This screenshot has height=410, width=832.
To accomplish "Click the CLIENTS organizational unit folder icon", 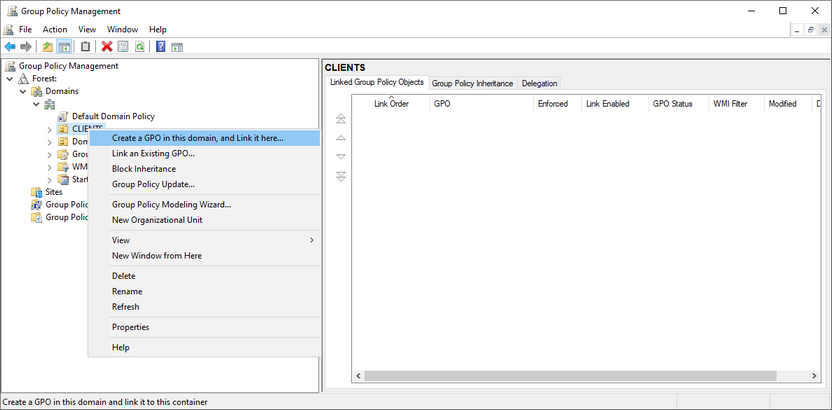I will 63,129.
